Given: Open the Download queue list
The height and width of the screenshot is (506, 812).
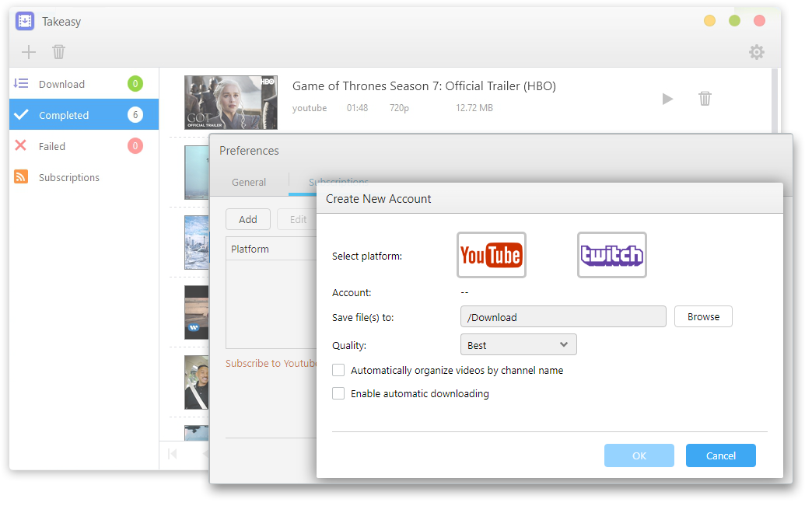Looking at the screenshot, I should tap(84, 84).
